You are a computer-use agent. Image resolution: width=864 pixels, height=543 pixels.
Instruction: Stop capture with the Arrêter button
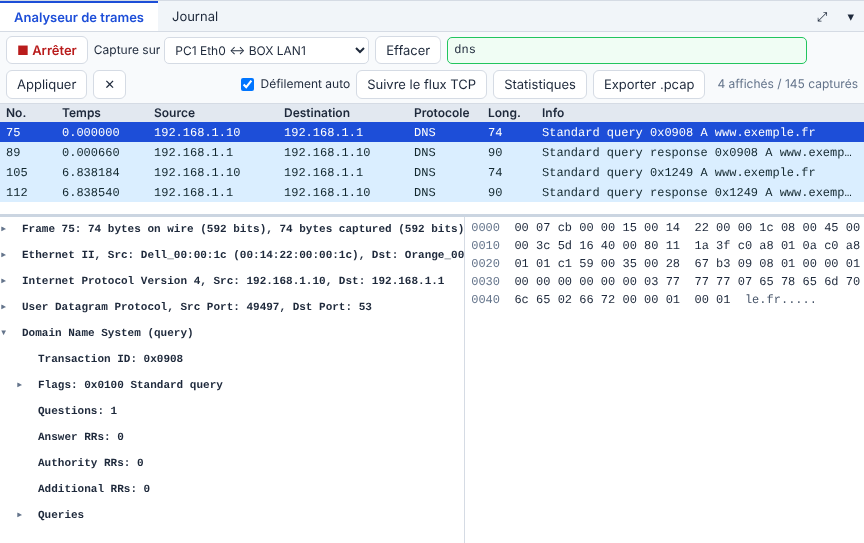(x=47, y=50)
